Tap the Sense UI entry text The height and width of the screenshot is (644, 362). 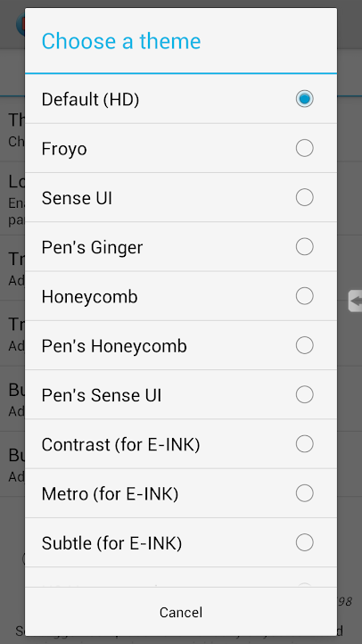tap(77, 198)
